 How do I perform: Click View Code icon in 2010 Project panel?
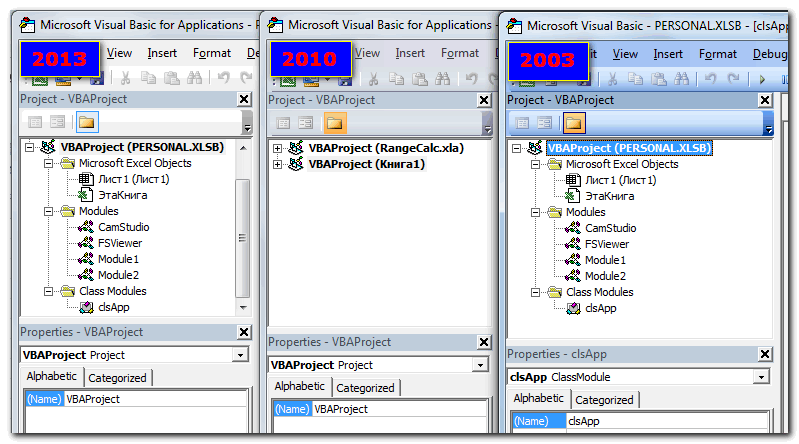(x=283, y=123)
